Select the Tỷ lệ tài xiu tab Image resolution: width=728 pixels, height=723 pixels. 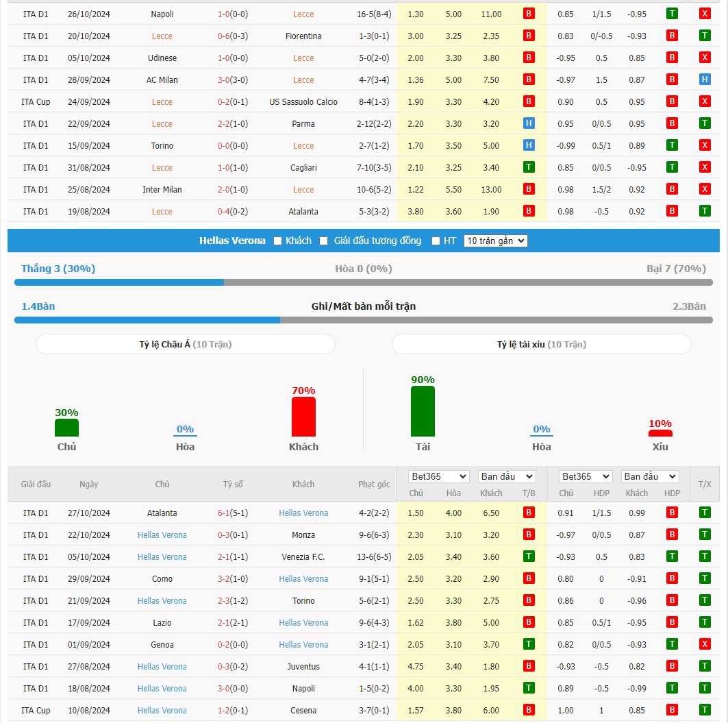click(x=541, y=344)
